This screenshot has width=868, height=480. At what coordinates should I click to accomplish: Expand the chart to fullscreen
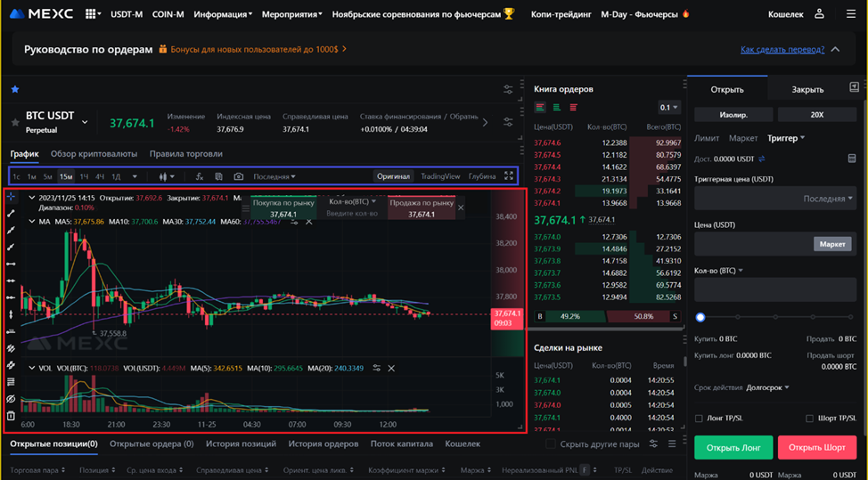509,176
